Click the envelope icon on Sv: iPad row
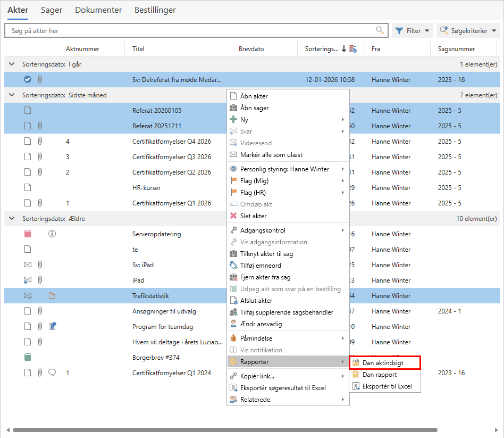This screenshot has width=504, height=438. 28,265
